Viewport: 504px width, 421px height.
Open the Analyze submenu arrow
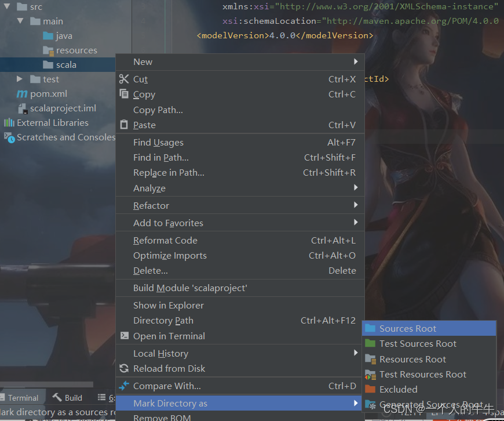(356, 187)
